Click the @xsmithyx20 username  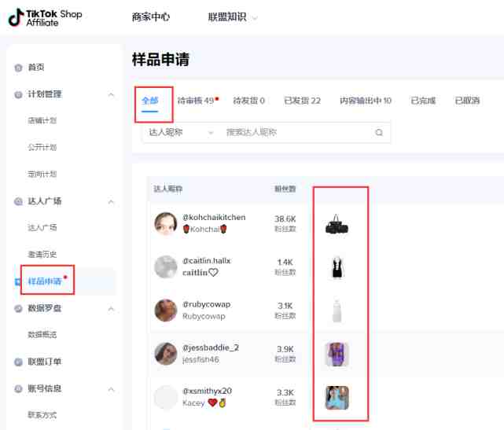tap(208, 391)
